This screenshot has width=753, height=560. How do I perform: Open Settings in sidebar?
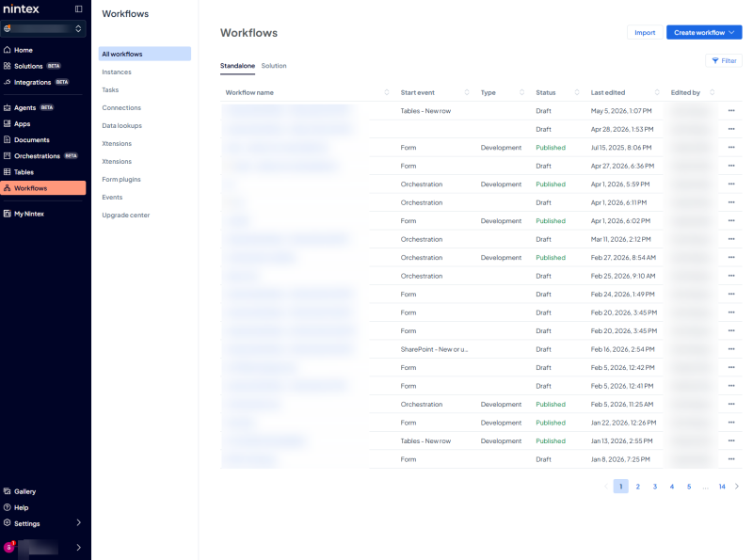[27, 523]
